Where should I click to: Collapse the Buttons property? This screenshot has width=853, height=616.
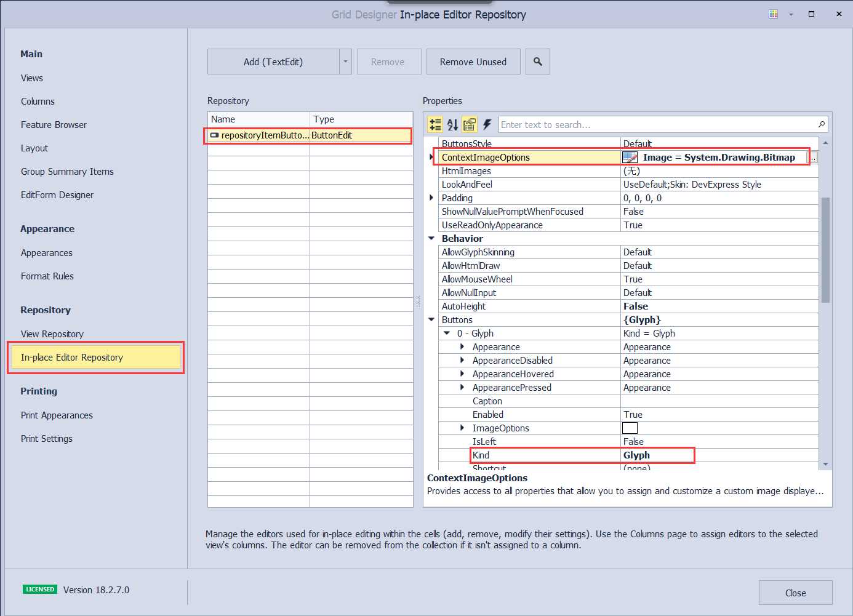431,320
